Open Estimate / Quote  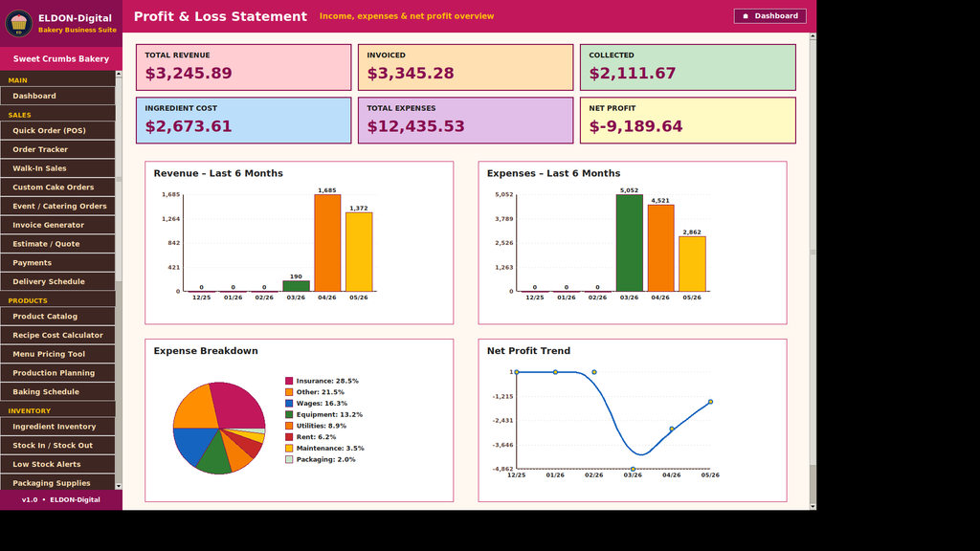(x=57, y=244)
